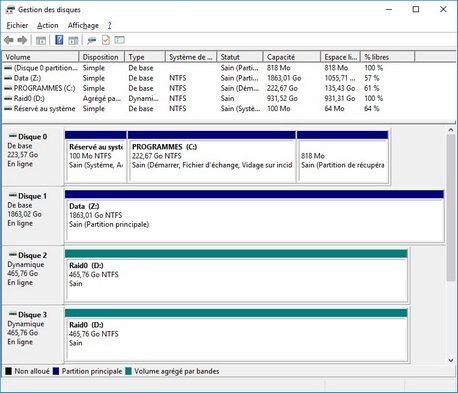Click the Back arrow in the toolbar

9,40
